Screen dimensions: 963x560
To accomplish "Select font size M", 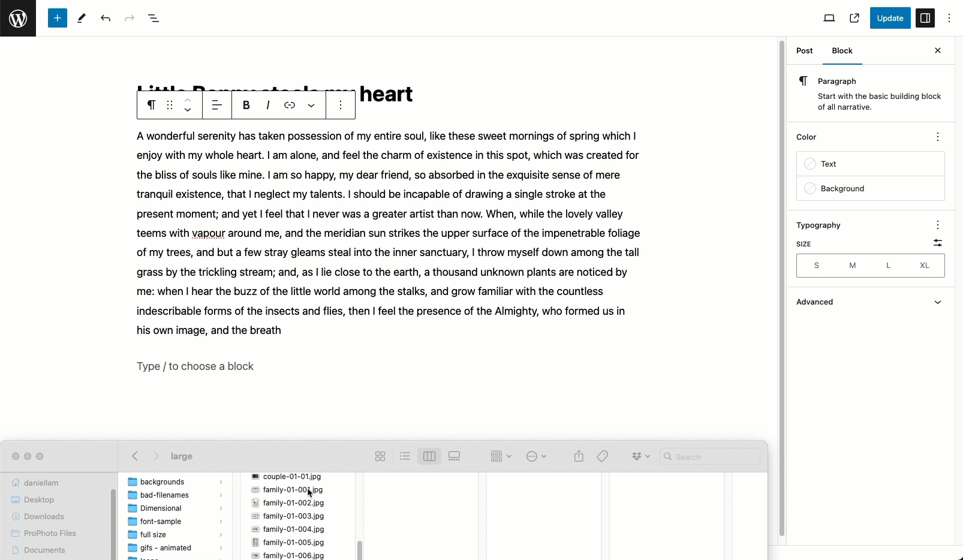I will pyautogui.click(x=853, y=266).
